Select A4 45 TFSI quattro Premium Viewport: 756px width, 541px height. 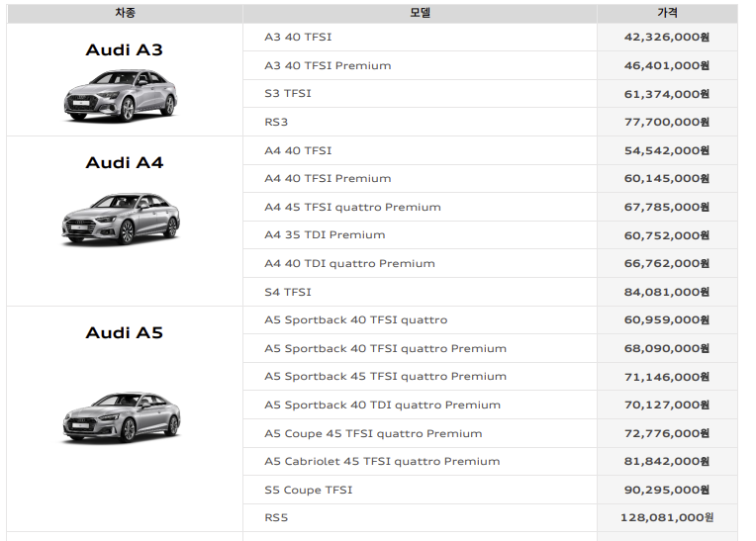coord(352,207)
